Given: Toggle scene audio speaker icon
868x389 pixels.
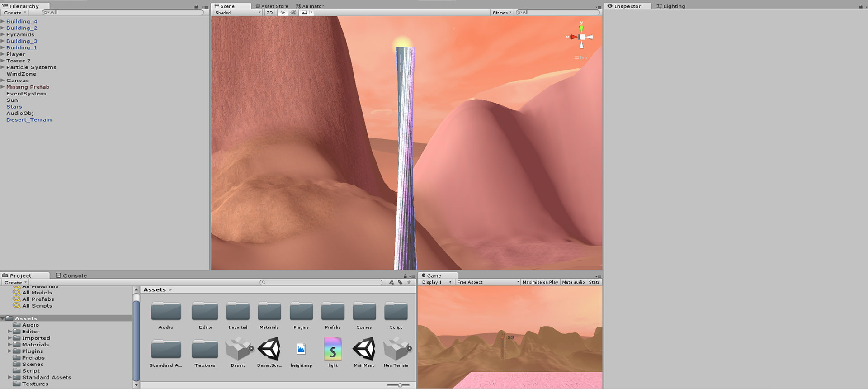Looking at the screenshot, I should (x=293, y=13).
